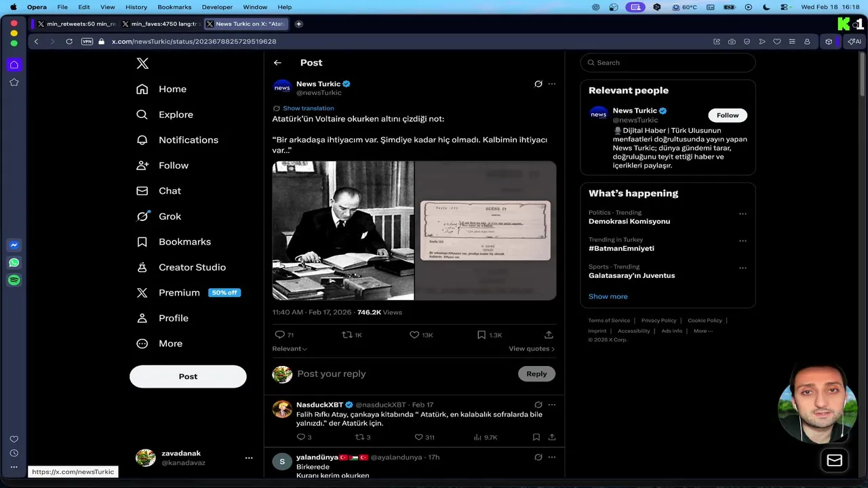Open Bookmarks in the X sidebar
The height and width of the screenshot is (488, 868).
click(174, 241)
